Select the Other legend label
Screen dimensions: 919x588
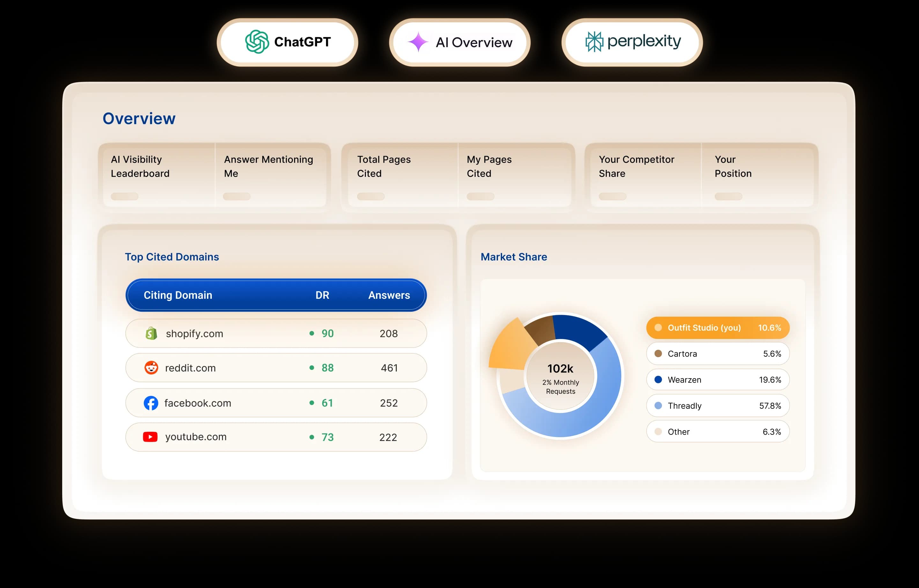678,432
